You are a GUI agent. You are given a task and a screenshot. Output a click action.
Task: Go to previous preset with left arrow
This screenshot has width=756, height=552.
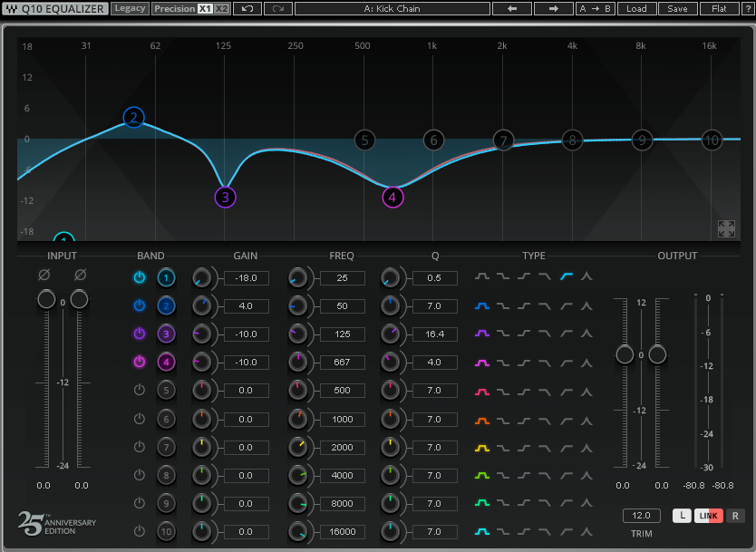[x=512, y=9]
